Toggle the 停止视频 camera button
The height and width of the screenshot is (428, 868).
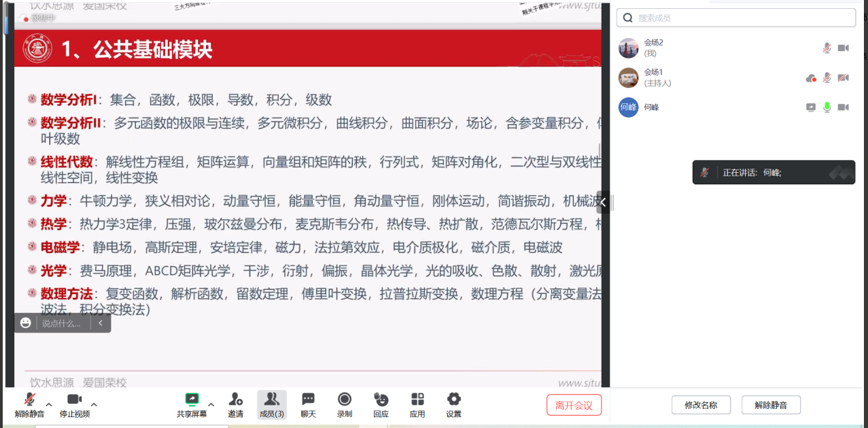[x=74, y=404]
